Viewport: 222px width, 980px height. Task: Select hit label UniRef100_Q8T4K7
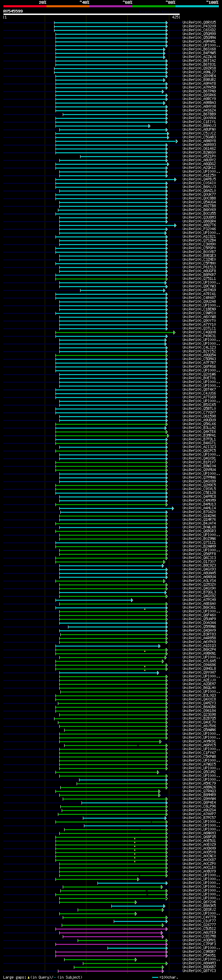pos(199,390)
